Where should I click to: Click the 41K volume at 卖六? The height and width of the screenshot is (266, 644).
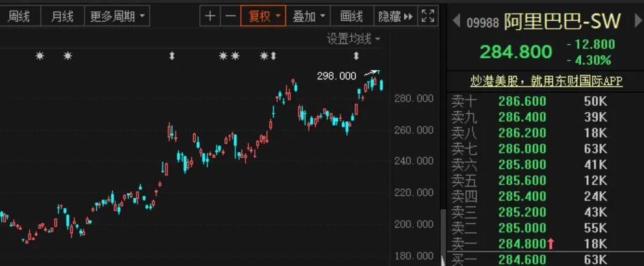[x=595, y=165]
